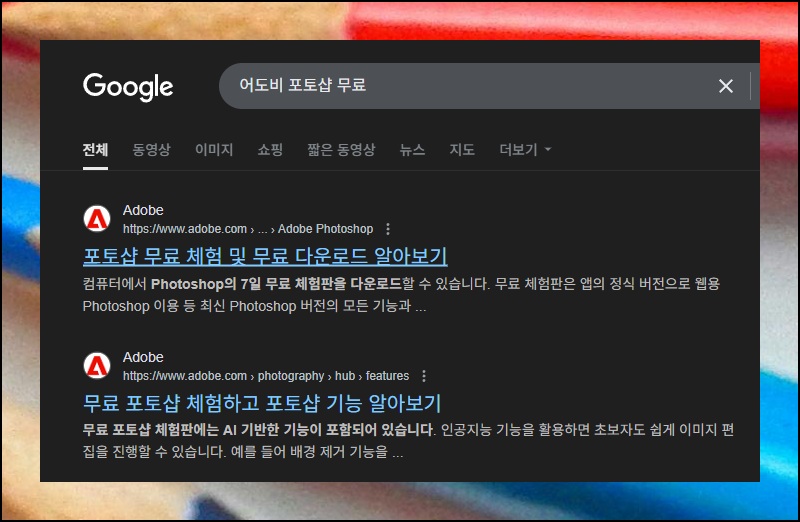This screenshot has width=800, height=522.
Task: Switch to the 동영상 tab
Action: point(151,150)
